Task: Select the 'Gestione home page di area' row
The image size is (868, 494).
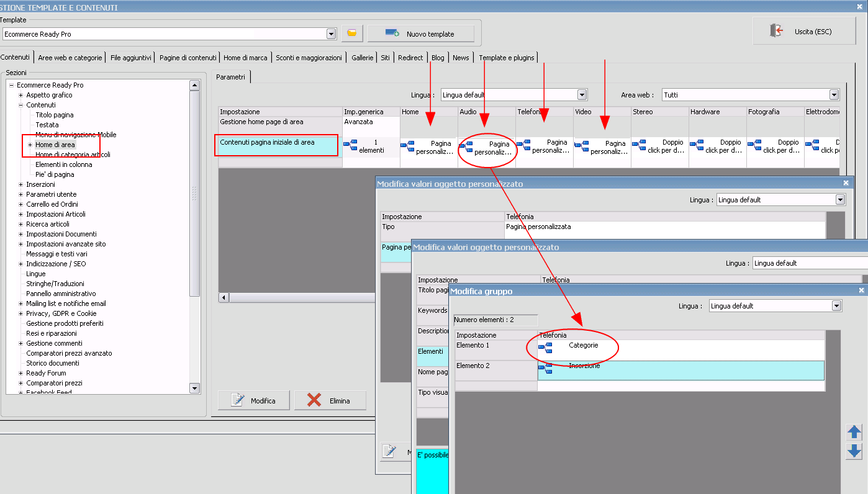Action: (280, 127)
